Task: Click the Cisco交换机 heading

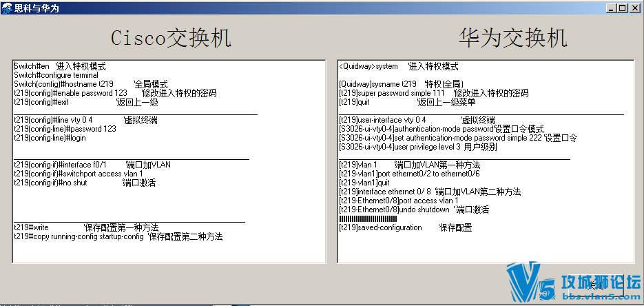Action: click(172, 38)
